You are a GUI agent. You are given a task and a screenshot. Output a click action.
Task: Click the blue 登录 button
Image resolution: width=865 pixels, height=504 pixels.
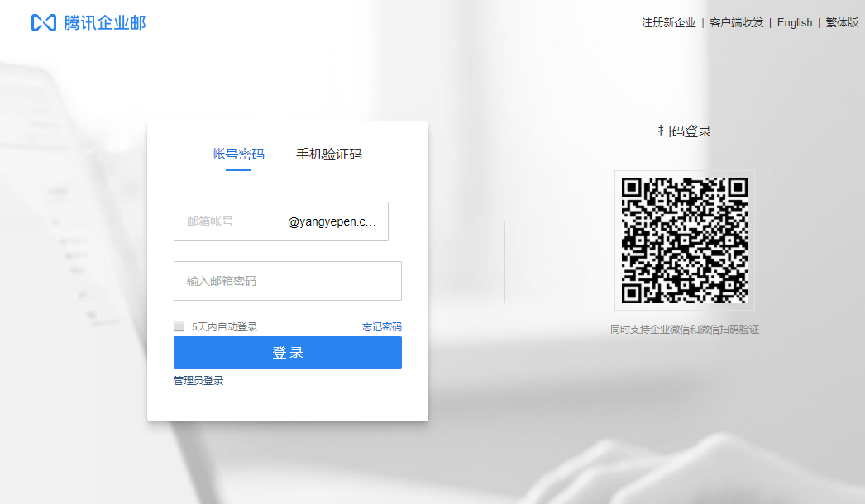pos(288,353)
